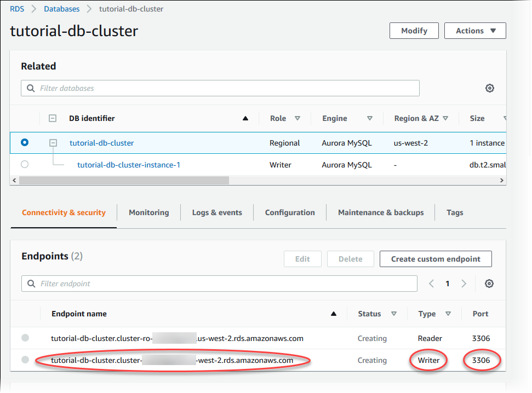Filter the Status column in Endpoints
This screenshot has width=532, height=393.
(x=394, y=314)
